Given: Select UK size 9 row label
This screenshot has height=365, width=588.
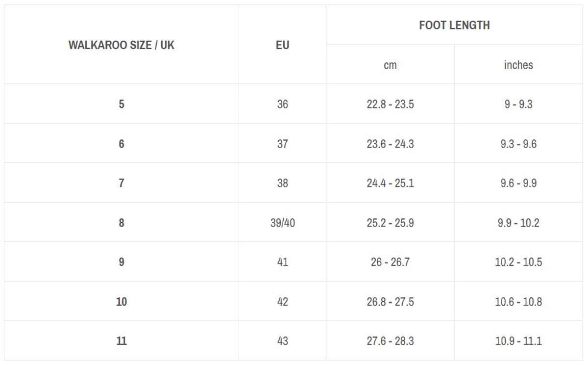Looking at the screenshot, I should pos(122,262).
